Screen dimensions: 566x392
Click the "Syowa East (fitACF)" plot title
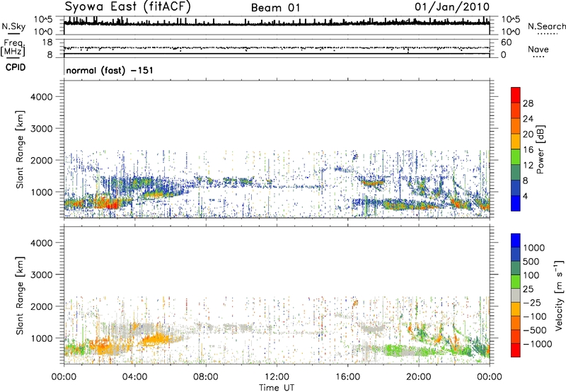[x=127, y=6]
